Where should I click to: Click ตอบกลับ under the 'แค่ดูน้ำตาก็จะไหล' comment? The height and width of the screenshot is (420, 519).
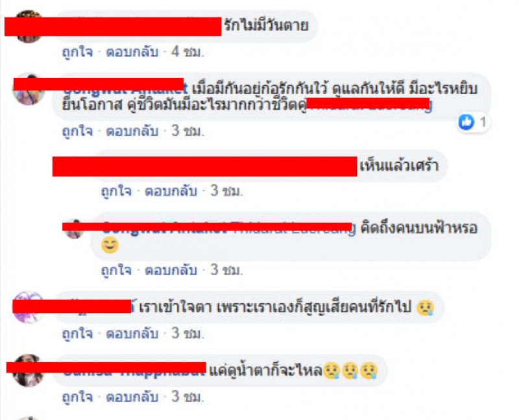tap(132, 397)
